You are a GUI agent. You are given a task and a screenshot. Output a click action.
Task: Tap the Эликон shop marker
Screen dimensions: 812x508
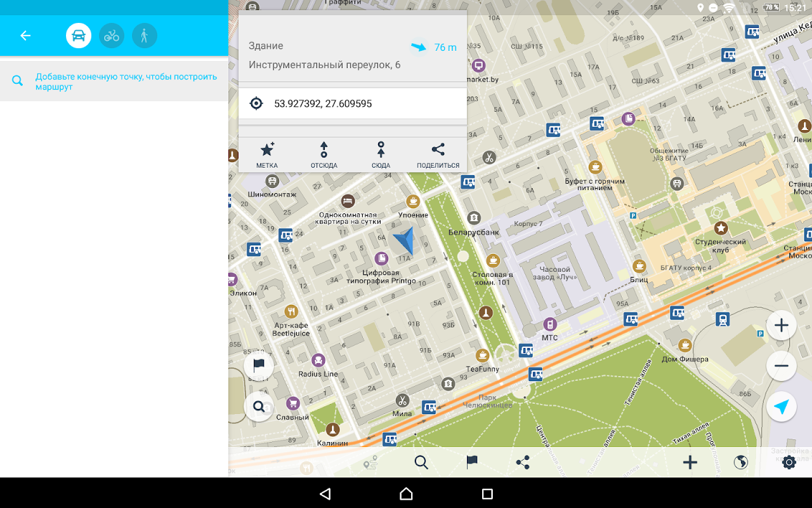pos(232,279)
